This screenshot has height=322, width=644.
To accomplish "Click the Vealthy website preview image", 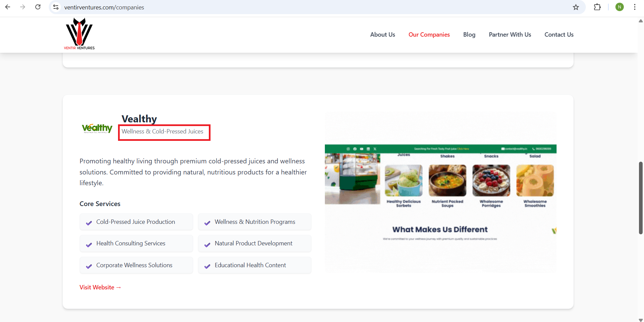I will tap(440, 192).
